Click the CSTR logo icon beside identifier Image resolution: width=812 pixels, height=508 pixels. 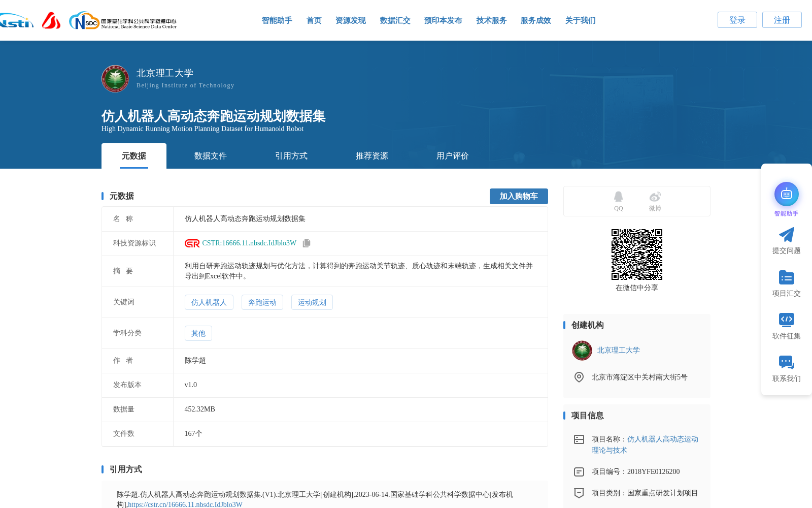coord(192,243)
